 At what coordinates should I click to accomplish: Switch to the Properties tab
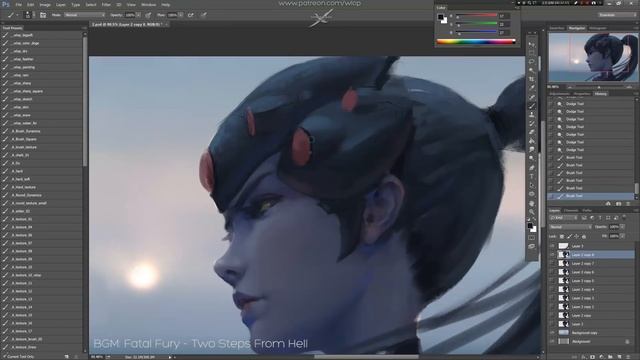point(582,94)
